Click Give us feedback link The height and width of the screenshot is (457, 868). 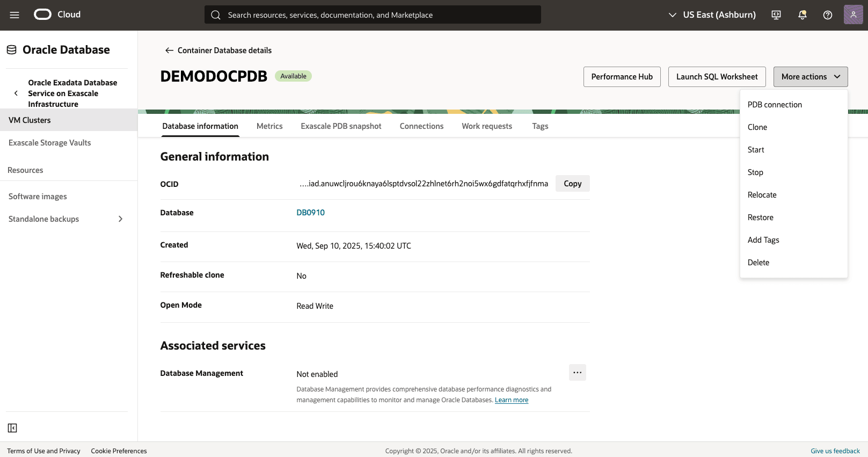click(835, 451)
